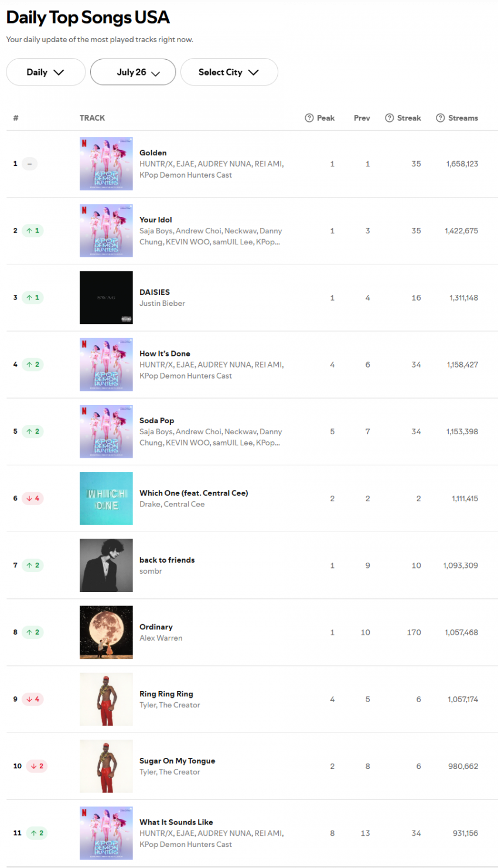Image resolution: width=498 pixels, height=868 pixels.
Task: Click the red down-arrow badge for Which One
Action: (33, 499)
